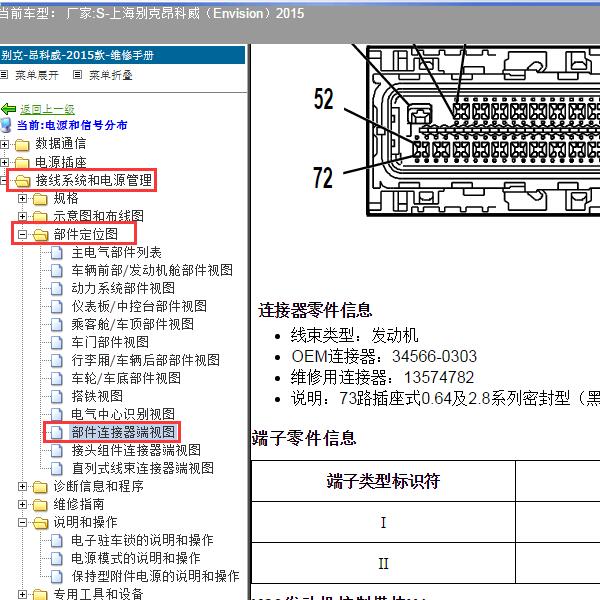600x600 pixels.
Task: Click the 维修用连接器 13574782 text
Action: [382, 378]
